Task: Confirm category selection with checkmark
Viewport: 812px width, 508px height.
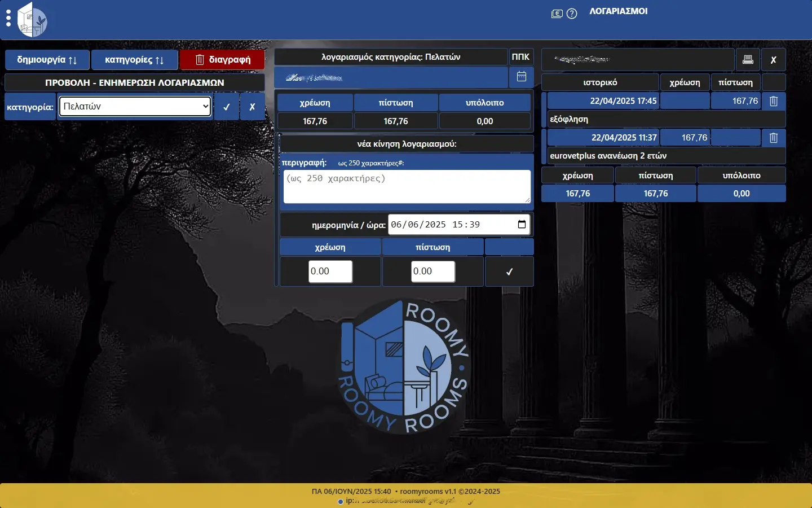Action: [x=227, y=107]
